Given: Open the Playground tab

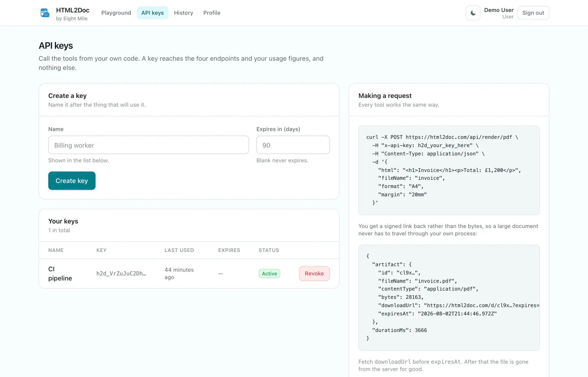Looking at the screenshot, I should 116,13.
